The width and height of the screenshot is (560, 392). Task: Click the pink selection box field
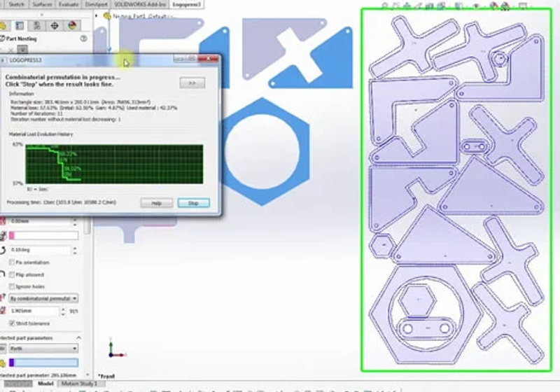(43, 235)
